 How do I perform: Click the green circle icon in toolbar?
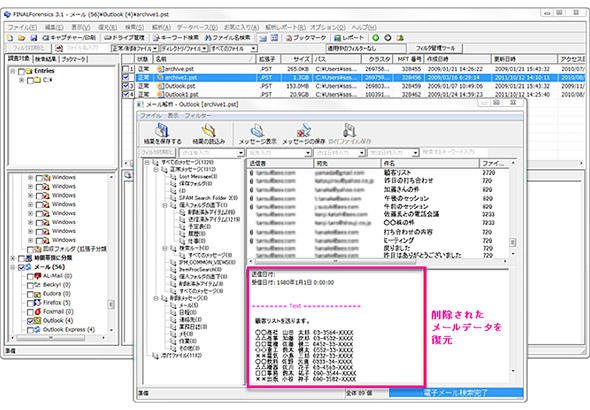(x=376, y=38)
